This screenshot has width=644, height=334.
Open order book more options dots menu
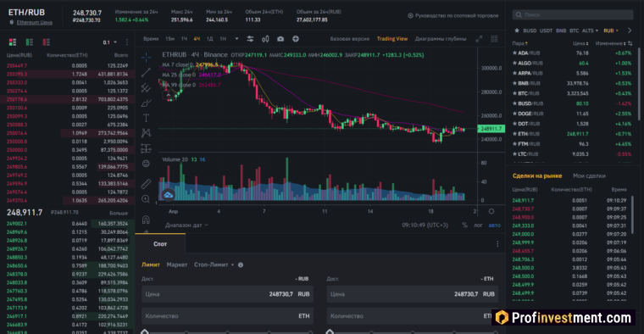coord(127,42)
